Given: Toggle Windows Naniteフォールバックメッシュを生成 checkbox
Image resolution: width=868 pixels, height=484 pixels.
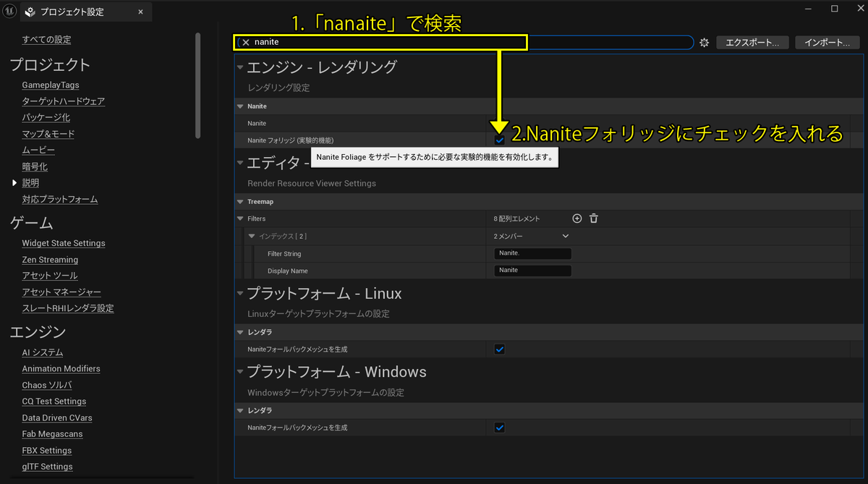Looking at the screenshot, I should coord(499,428).
